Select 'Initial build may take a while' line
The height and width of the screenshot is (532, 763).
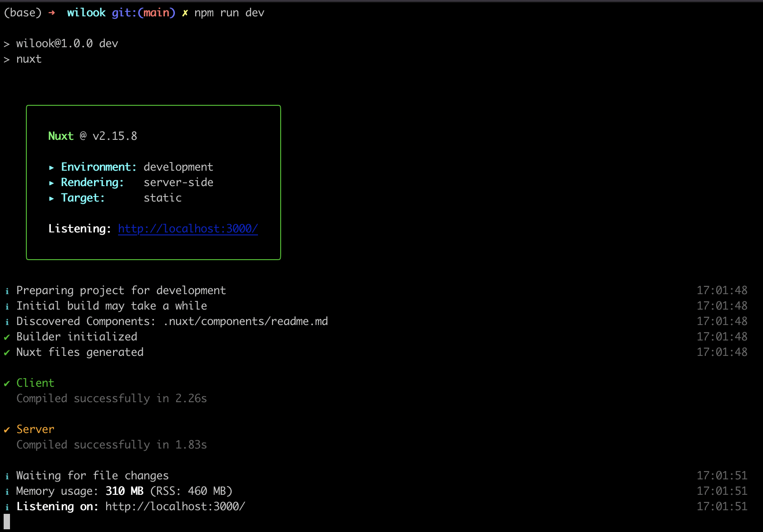(112, 306)
